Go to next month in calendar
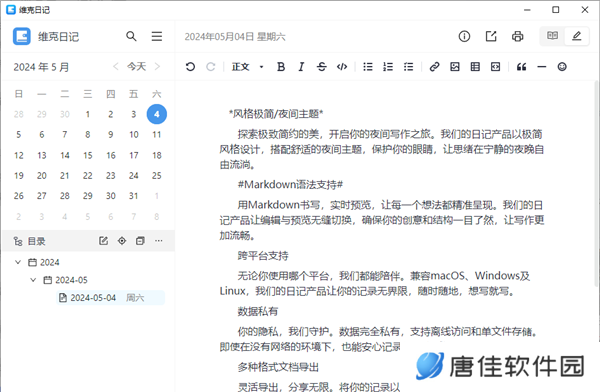 pos(157,67)
